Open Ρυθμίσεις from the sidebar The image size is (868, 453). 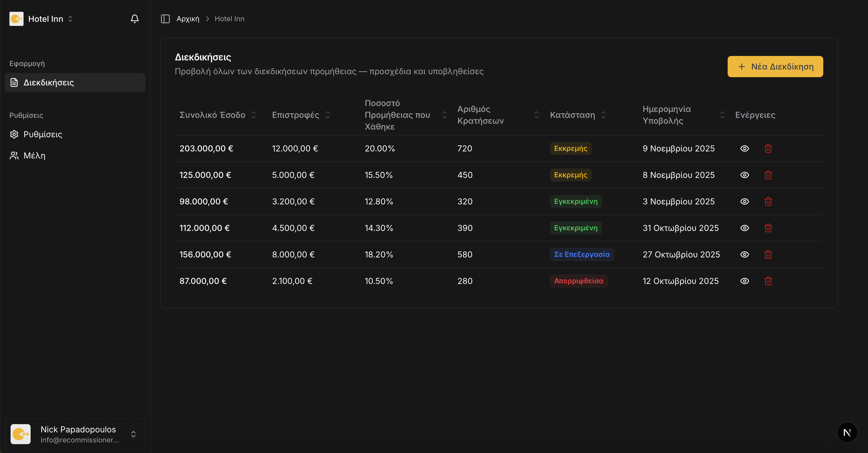pos(42,134)
